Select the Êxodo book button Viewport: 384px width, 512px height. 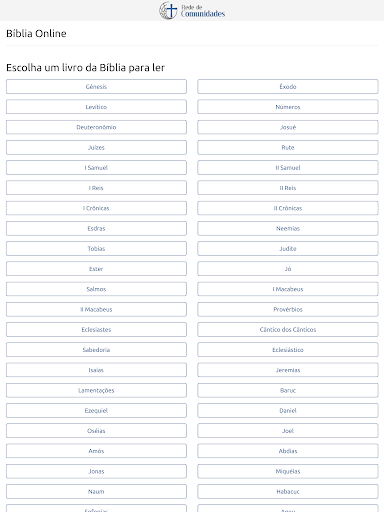tap(288, 87)
